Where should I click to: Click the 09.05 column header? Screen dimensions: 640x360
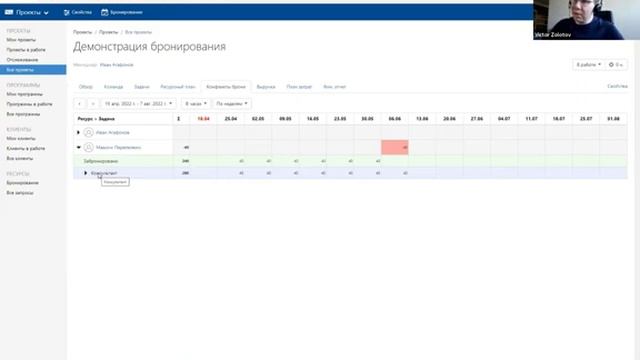[x=285, y=119]
